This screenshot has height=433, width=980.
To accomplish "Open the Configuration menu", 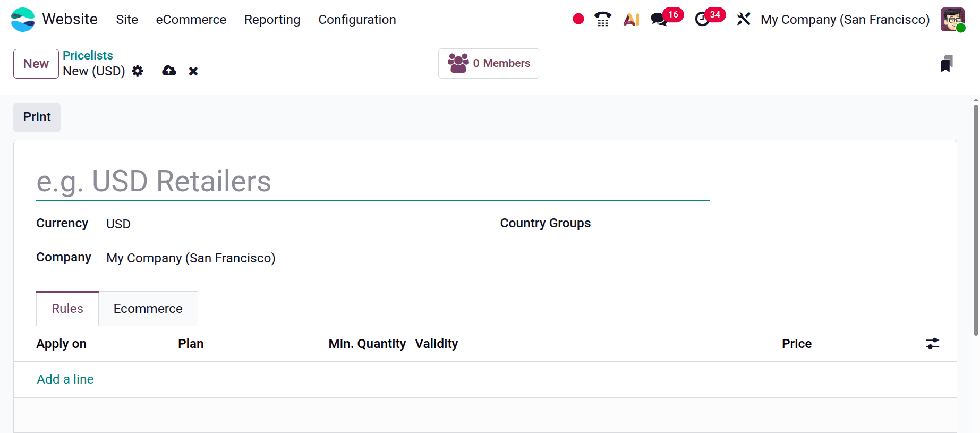I will pos(357,20).
